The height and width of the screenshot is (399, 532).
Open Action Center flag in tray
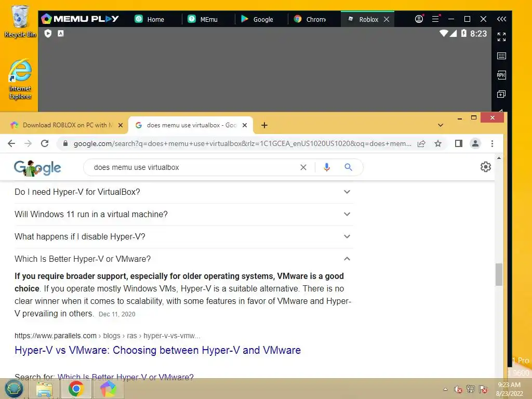click(x=483, y=389)
